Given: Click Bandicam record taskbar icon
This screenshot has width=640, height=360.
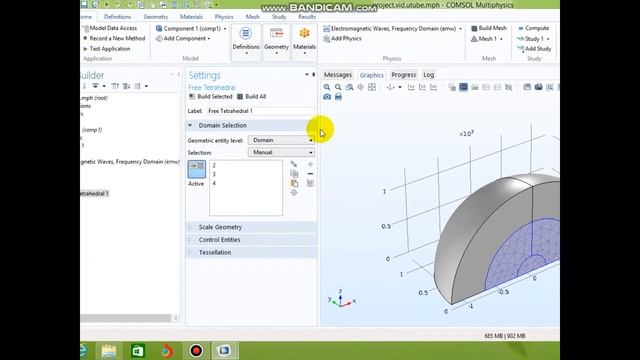Looking at the screenshot, I should pyautogui.click(x=196, y=351).
